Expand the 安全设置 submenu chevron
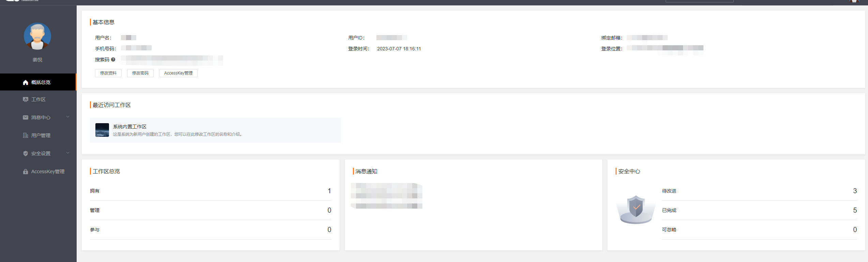 (x=68, y=153)
